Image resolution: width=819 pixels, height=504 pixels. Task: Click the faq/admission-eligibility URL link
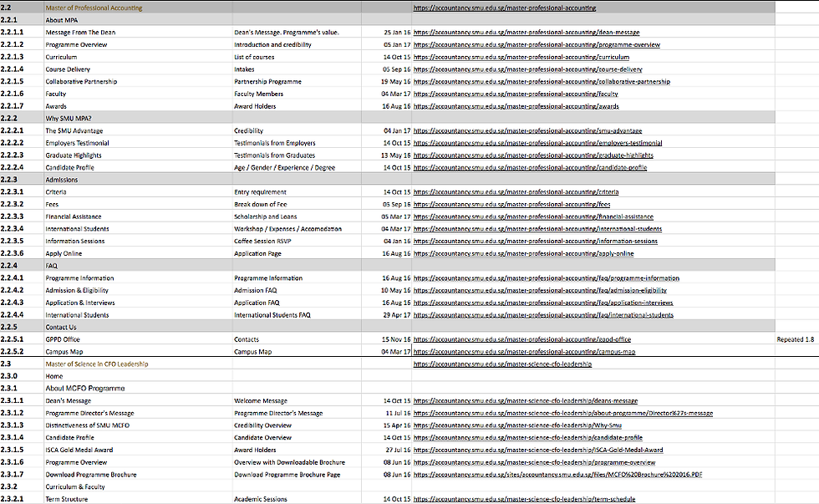tap(540, 290)
